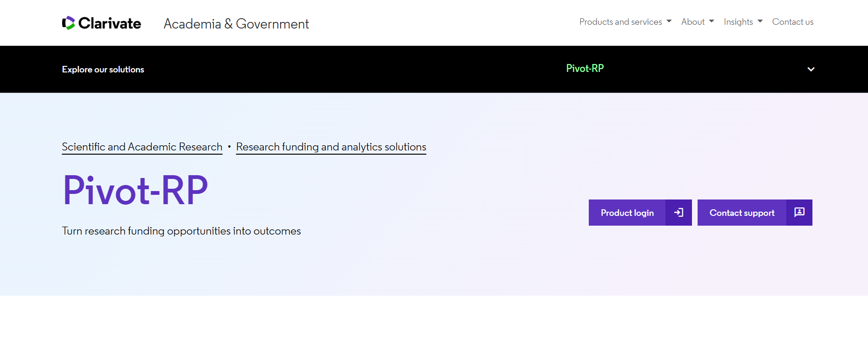The height and width of the screenshot is (349, 868).
Task: Click the login arrow icon on Product login
Action: coord(679,213)
